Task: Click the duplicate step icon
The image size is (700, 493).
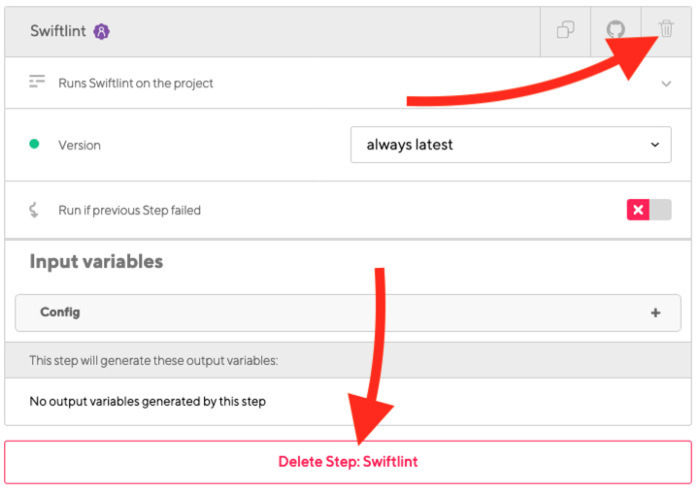Action: tap(565, 30)
